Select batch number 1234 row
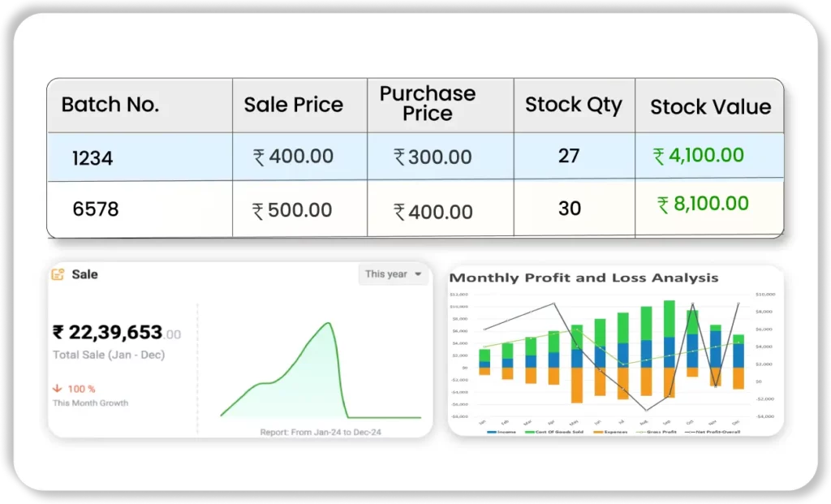 [x=93, y=157]
